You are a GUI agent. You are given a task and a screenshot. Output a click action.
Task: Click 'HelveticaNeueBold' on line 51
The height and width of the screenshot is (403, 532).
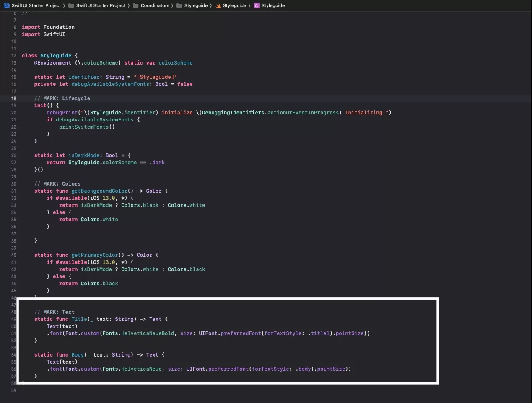148,333
